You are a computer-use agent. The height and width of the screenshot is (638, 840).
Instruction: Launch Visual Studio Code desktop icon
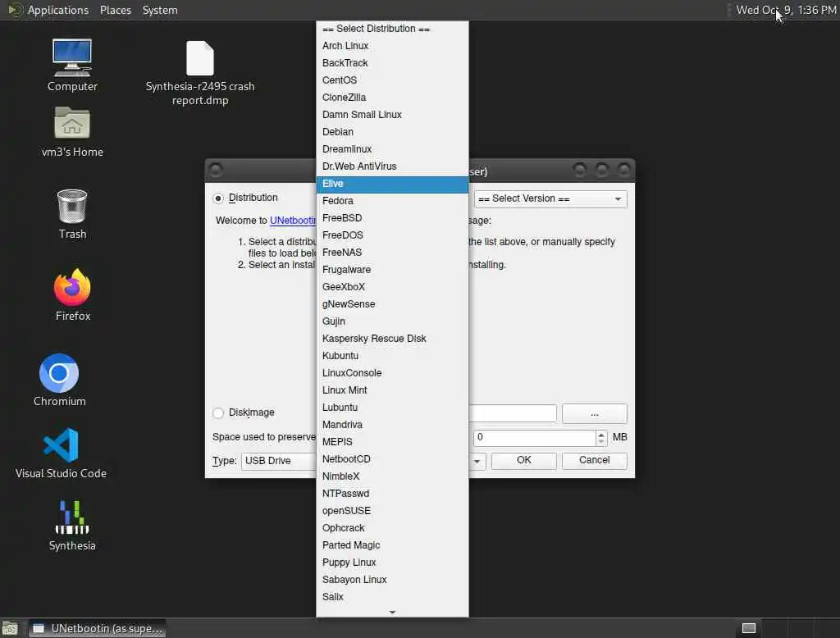[61, 453]
